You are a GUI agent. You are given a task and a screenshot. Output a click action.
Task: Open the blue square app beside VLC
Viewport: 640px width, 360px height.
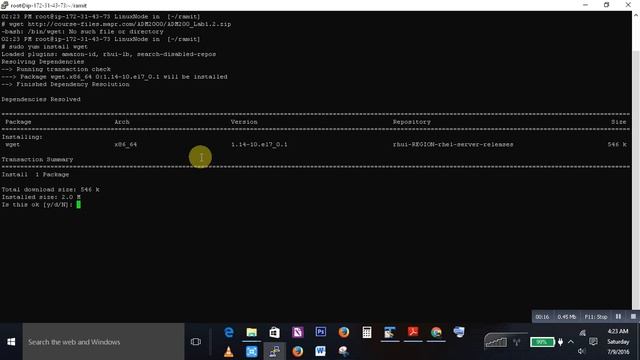point(251,351)
